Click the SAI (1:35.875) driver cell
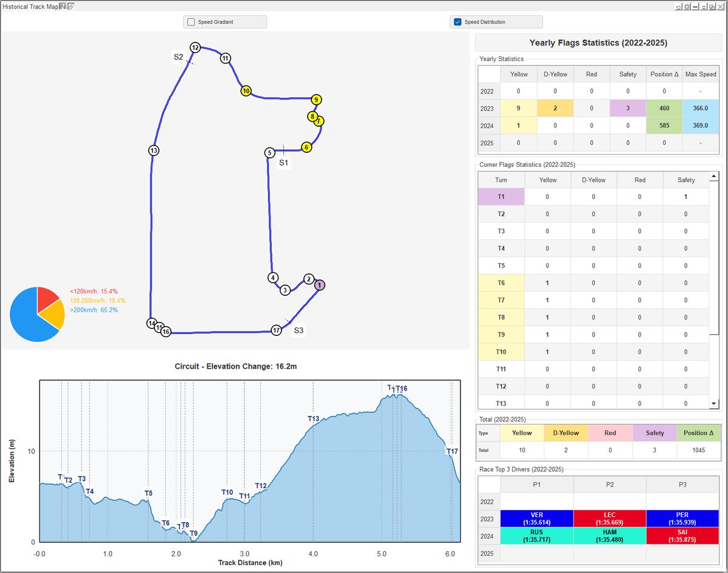This screenshot has height=573, width=728. pyautogui.click(x=682, y=536)
